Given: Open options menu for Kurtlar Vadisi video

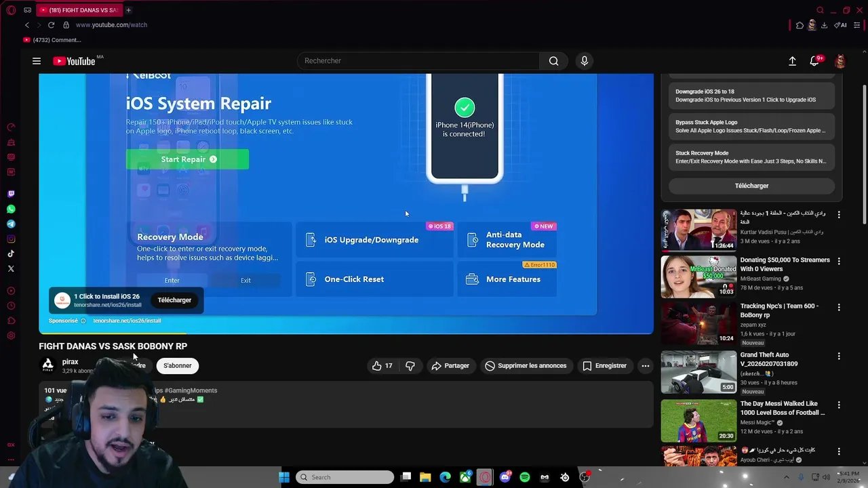Looking at the screenshot, I should click(839, 215).
